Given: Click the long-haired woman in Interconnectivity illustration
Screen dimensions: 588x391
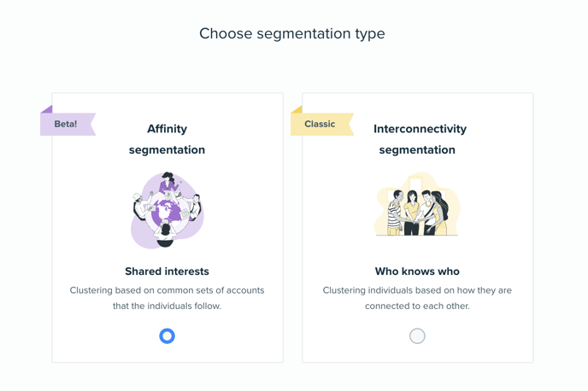Looking at the screenshot, I should (439, 213).
